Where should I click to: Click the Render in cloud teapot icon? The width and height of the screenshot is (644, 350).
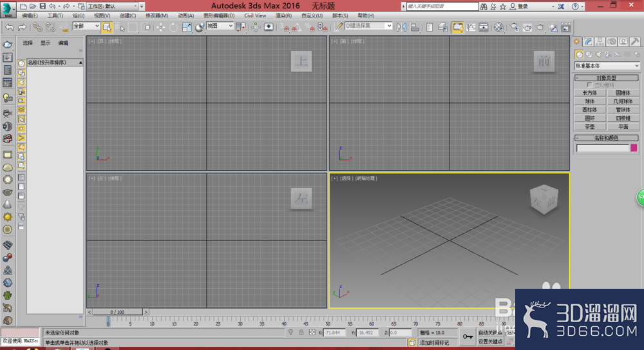[553, 28]
